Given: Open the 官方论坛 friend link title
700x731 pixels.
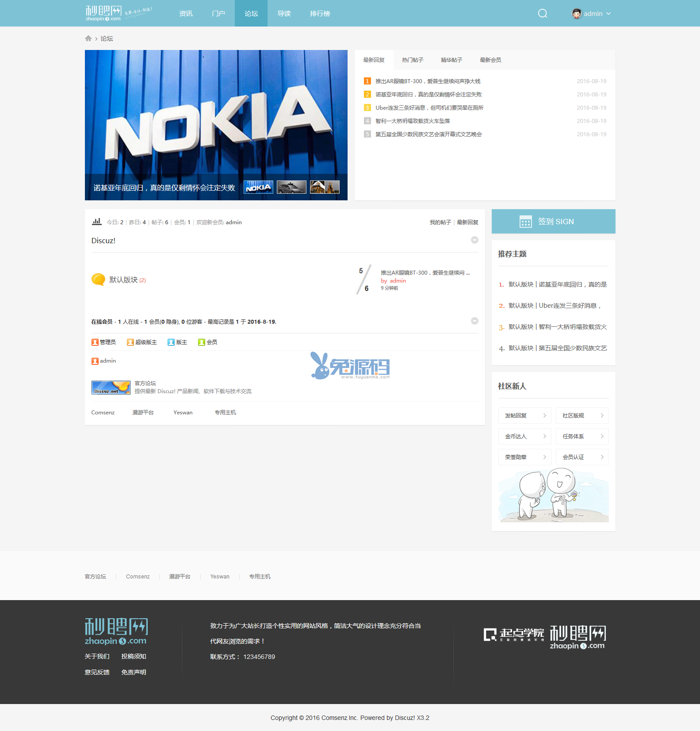Looking at the screenshot, I should [145, 383].
